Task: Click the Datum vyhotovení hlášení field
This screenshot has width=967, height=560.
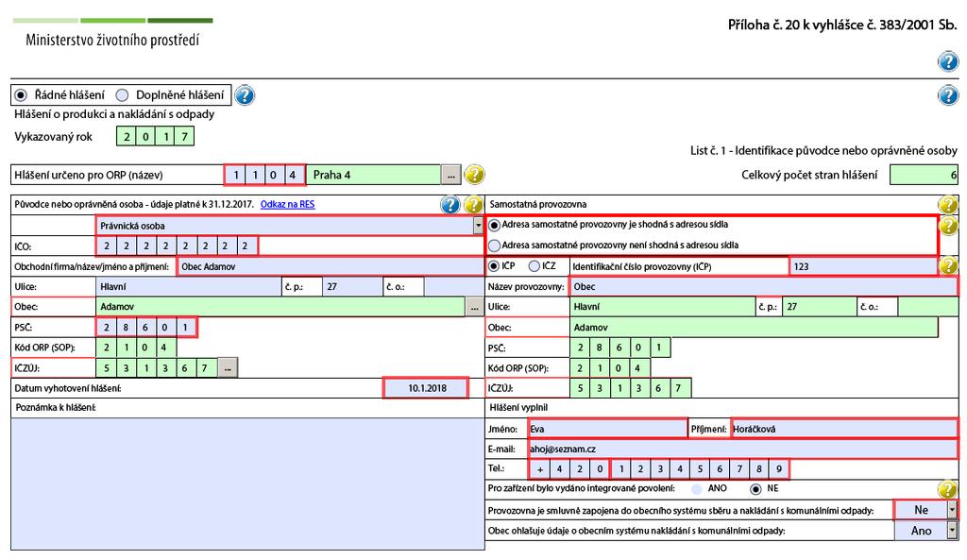Action: (426, 388)
